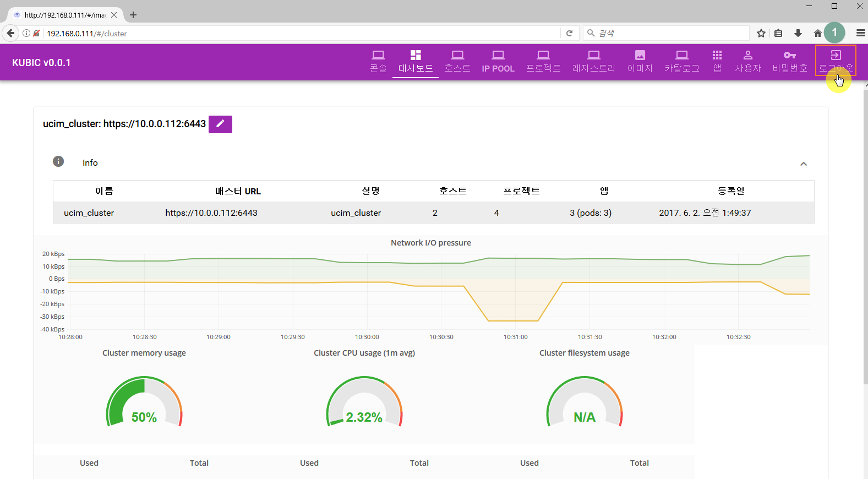868x479 pixels.
Task: Click the browser back arrow
Action: (x=10, y=33)
